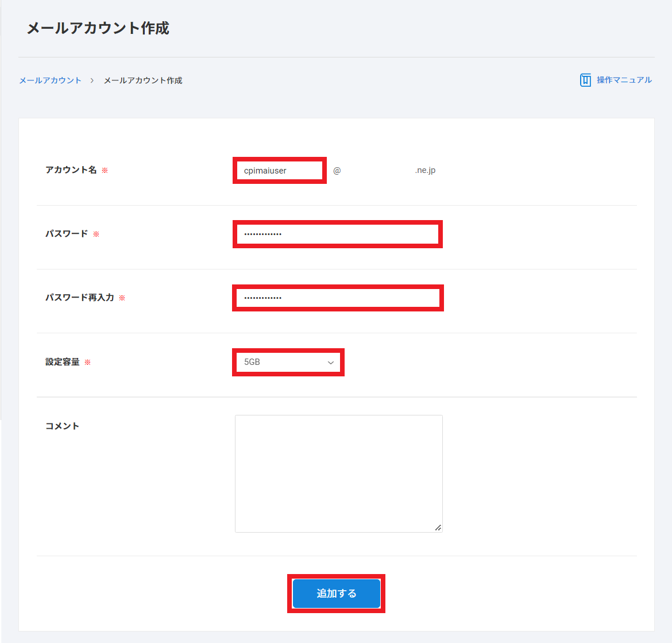Click the 設定容量 field label
The image size is (672, 643).
click(63, 362)
